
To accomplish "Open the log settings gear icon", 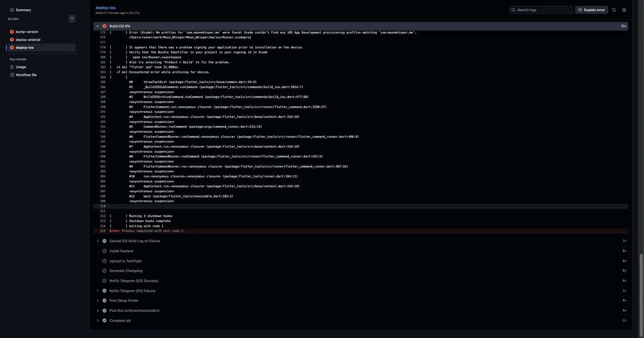I will (x=624, y=10).
